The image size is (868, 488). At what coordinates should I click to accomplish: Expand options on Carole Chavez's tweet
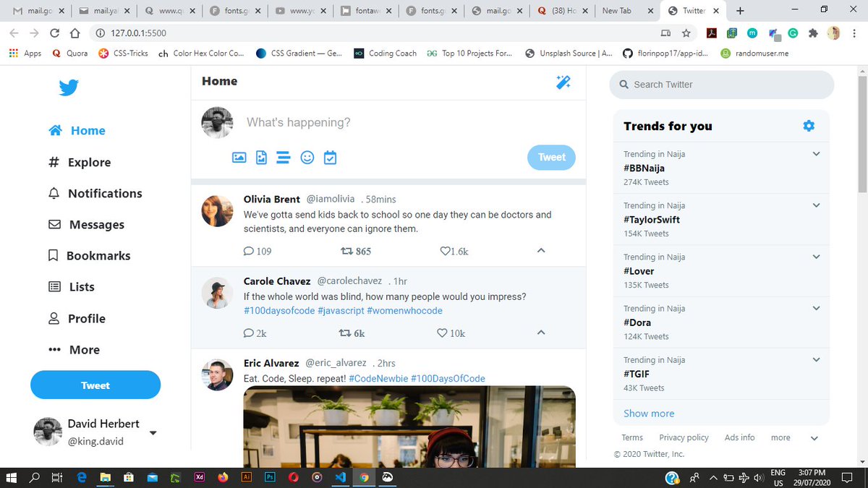tap(540, 333)
